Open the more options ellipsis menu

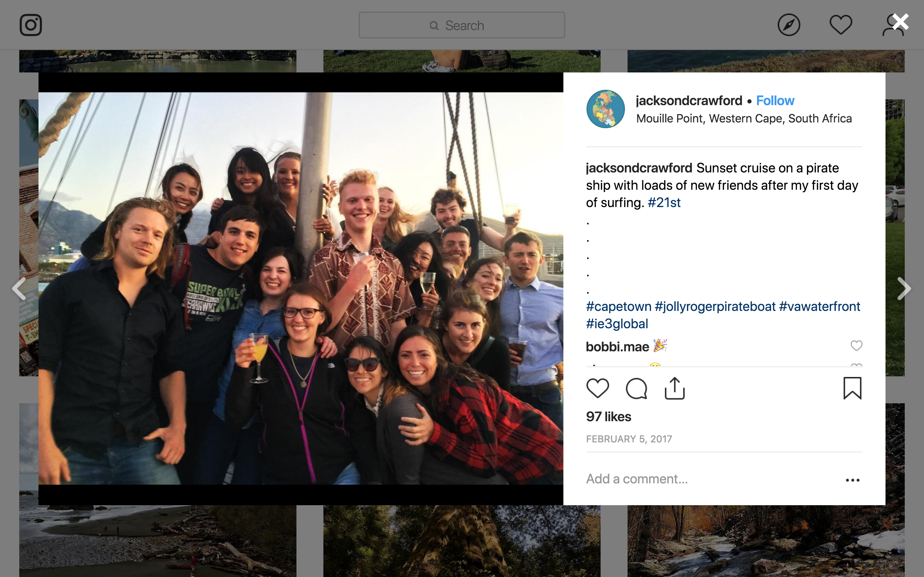(x=852, y=480)
